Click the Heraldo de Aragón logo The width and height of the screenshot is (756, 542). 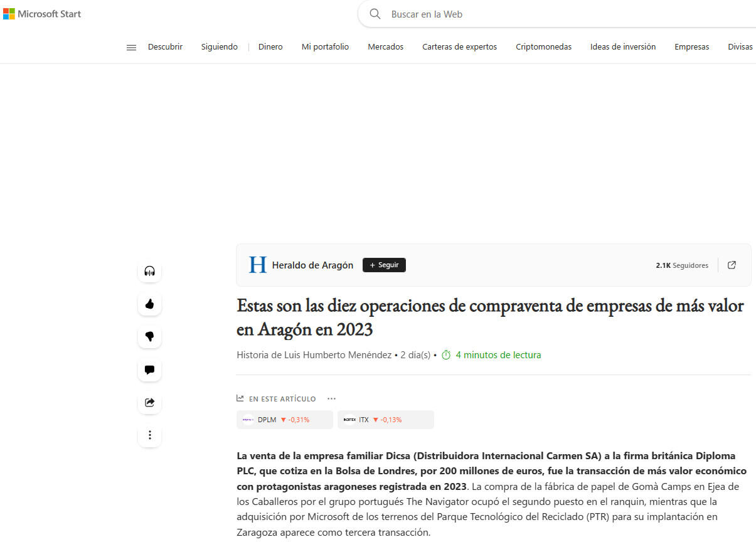pyautogui.click(x=258, y=265)
